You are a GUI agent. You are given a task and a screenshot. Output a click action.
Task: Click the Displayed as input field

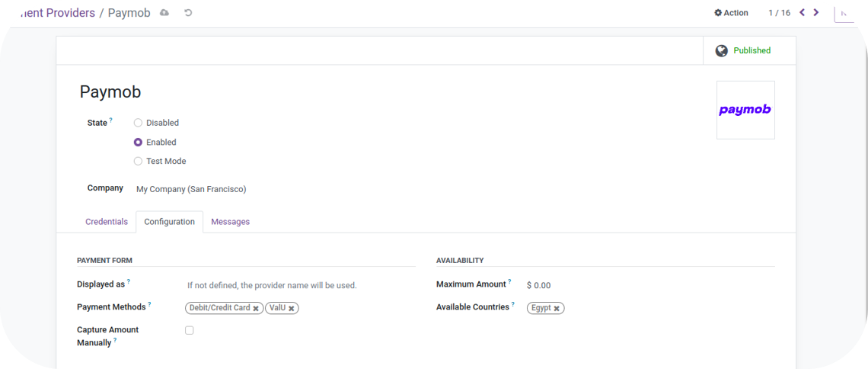click(x=297, y=285)
